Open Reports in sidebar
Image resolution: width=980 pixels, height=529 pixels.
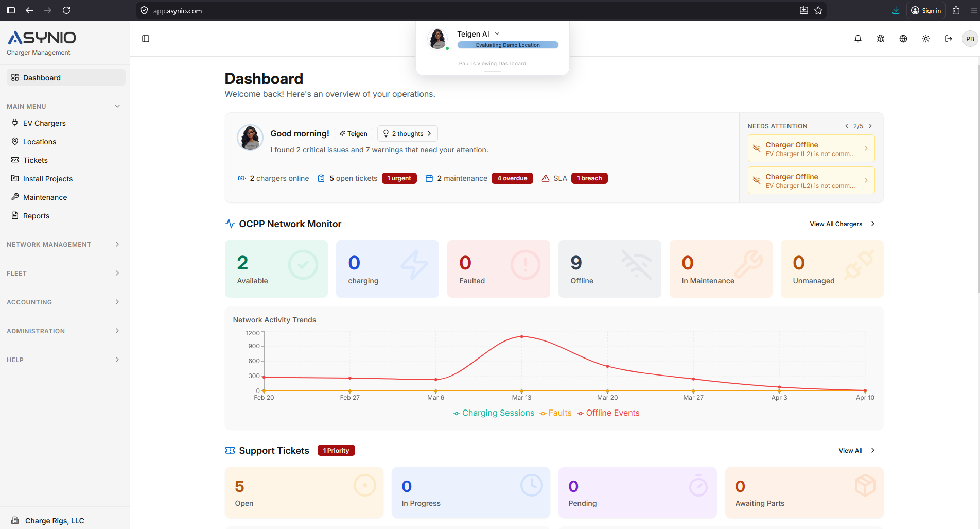(x=66, y=216)
